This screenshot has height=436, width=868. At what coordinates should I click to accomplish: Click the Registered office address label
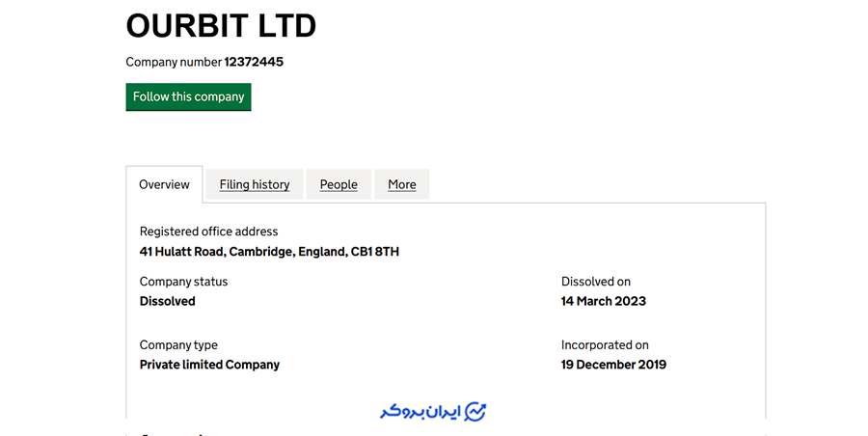[208, 232]
